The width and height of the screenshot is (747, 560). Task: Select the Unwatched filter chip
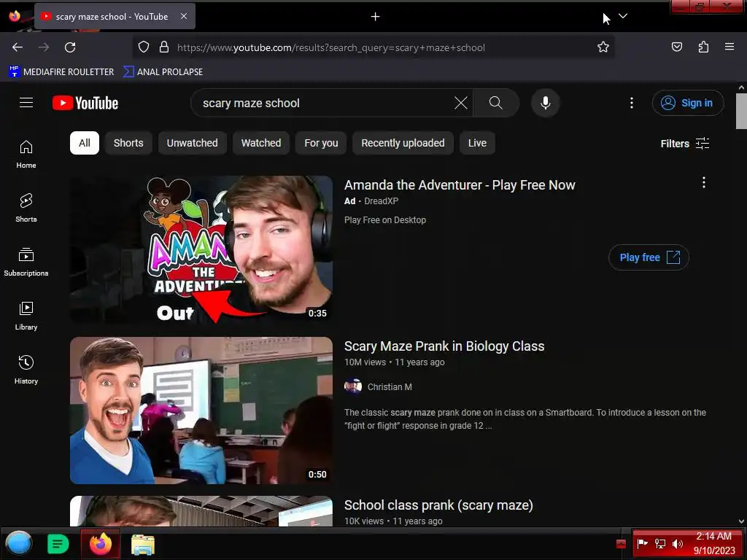pos(193,143)
